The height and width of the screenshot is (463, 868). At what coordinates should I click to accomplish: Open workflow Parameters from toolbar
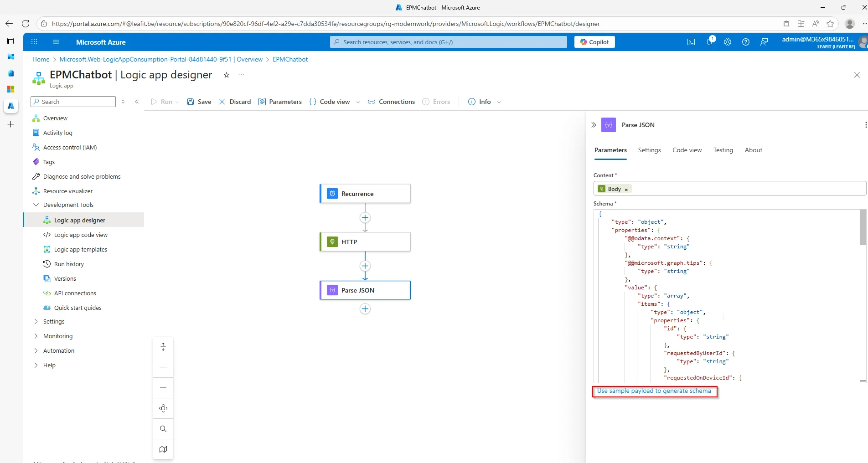280,102
